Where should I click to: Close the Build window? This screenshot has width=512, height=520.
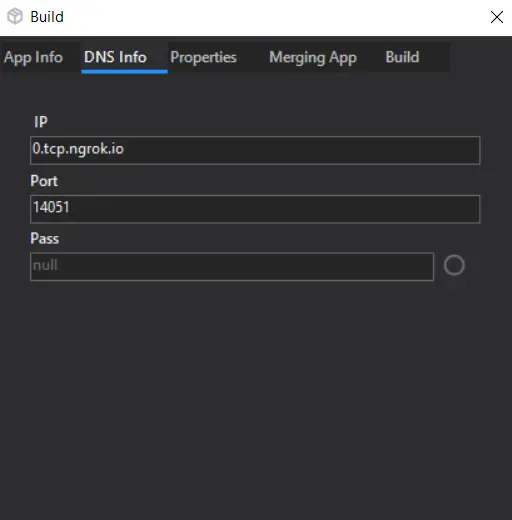[497, 17]
